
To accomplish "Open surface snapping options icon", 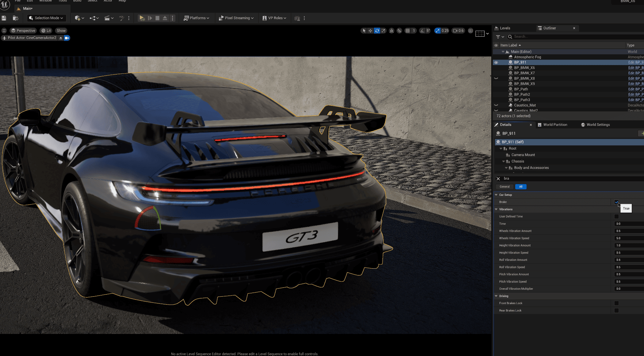I will click(x=399, y=31).
